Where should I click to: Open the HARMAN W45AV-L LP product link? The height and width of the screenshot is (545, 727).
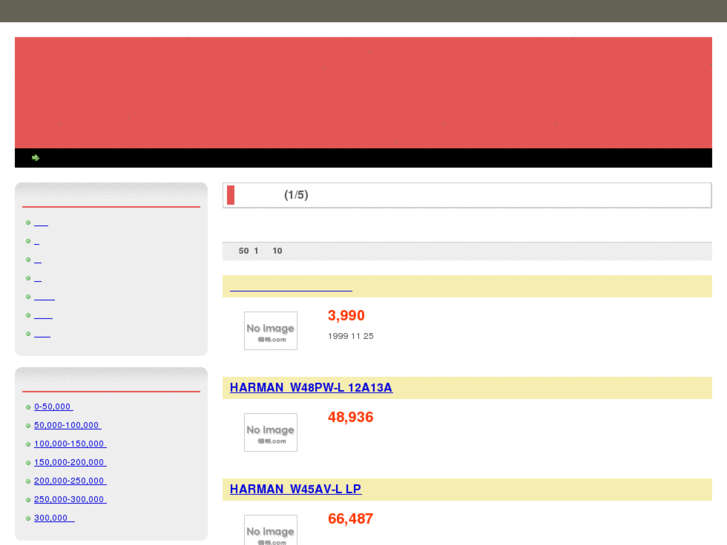295,489
